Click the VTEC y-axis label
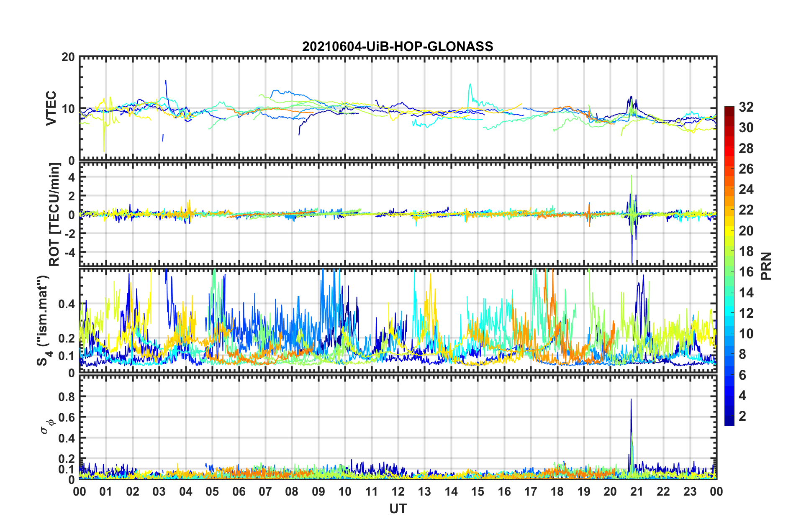 51,108
